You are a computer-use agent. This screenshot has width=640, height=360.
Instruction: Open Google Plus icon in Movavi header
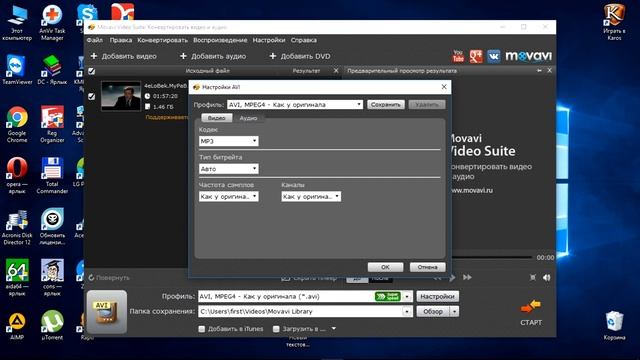tap(476, 56)
